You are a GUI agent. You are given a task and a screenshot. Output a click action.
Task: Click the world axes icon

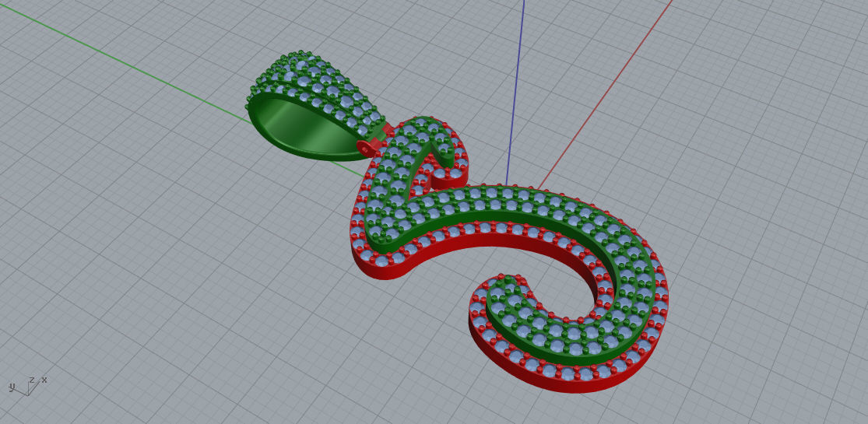pyautogui.click(x=26, y=386)
